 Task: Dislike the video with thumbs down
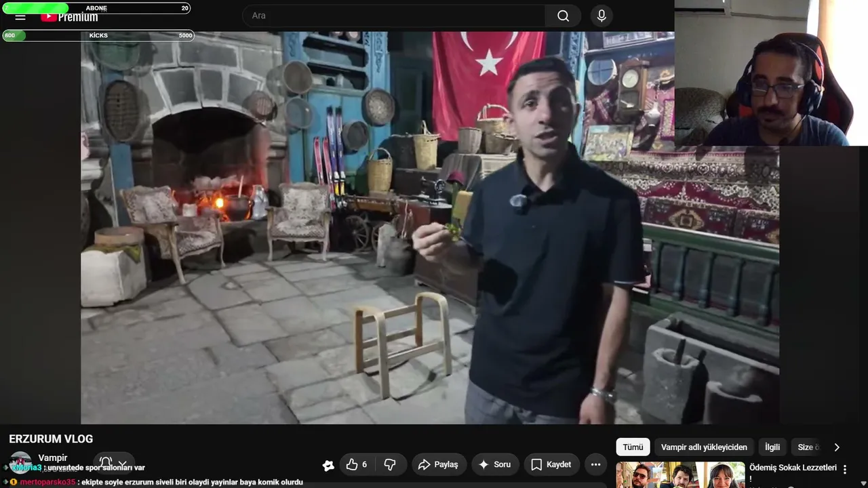[x=390, y=464]
